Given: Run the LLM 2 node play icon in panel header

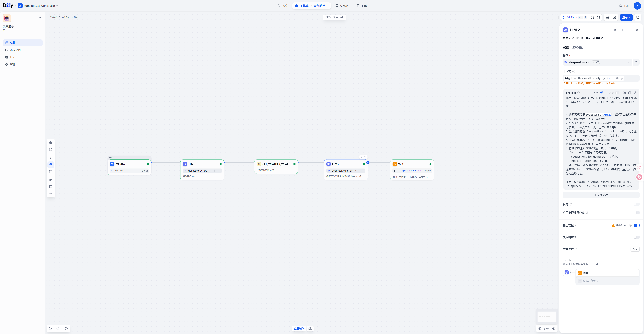Looking at the screenshot, I should coord(615,30).
